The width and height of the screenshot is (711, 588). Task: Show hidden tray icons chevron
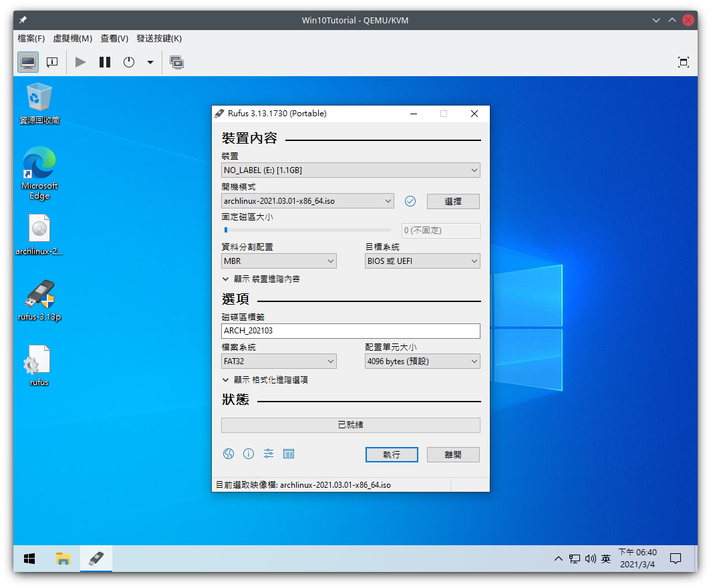(x=559, y=559)
